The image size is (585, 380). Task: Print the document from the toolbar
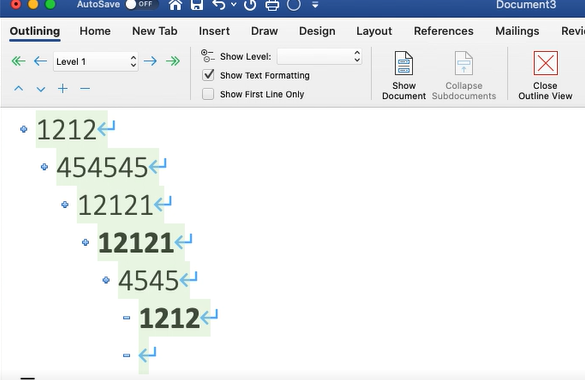(x=272, y=5)
